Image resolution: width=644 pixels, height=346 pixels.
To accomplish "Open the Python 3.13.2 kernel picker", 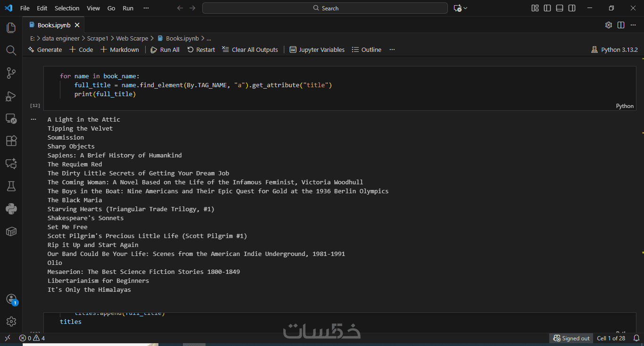I will 614,49.
